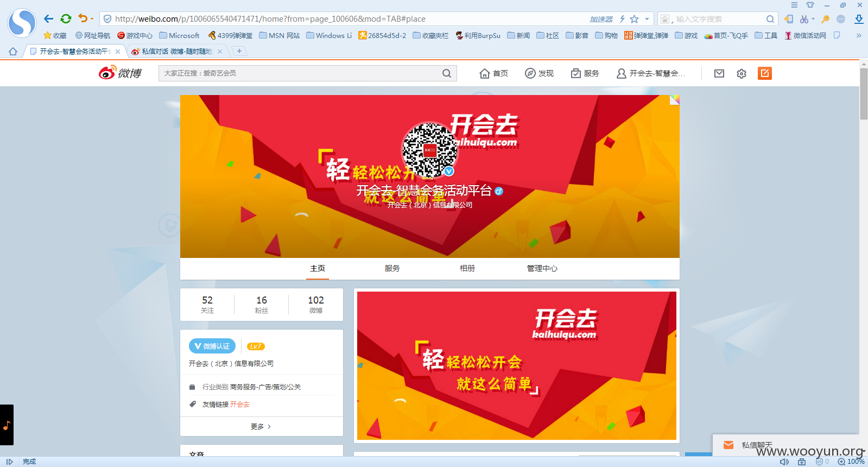
Task: Open the 16 粉丝 followers count
Action: pos(262,305)
